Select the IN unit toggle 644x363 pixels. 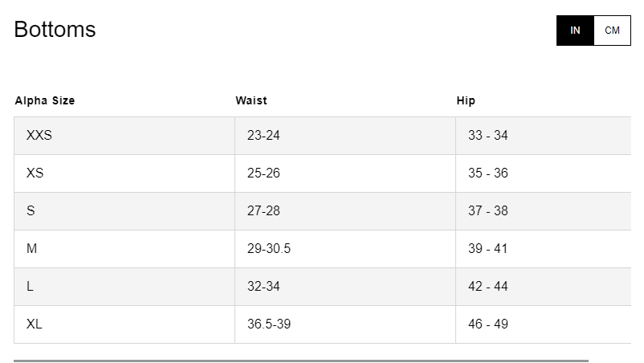coord(575,31)
